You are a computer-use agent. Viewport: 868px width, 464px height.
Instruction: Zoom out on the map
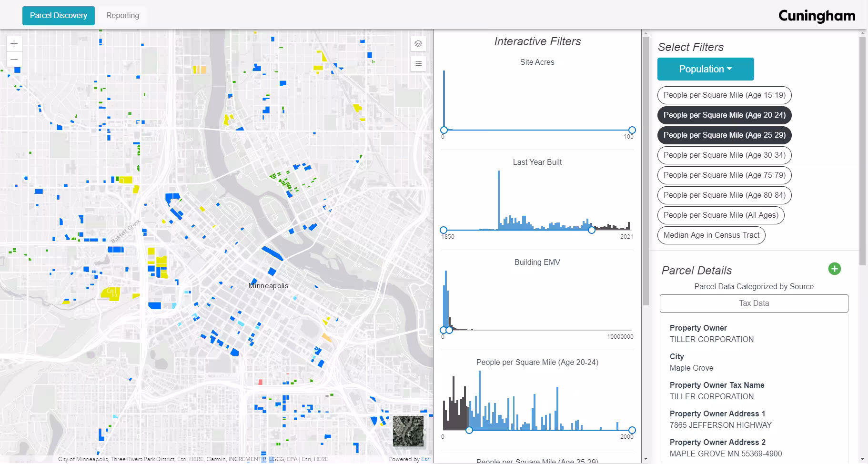14,60
